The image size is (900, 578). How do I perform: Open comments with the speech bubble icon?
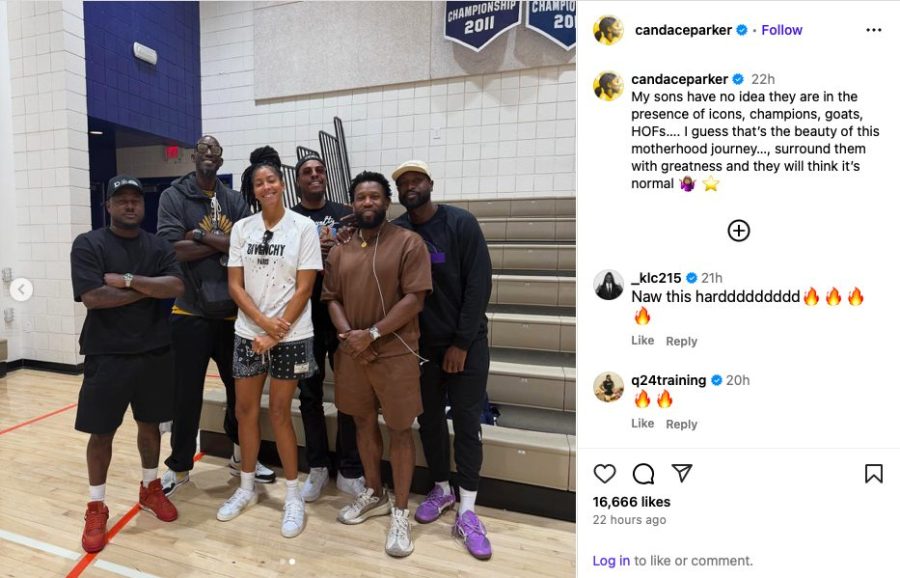click(x=643, y=474)
